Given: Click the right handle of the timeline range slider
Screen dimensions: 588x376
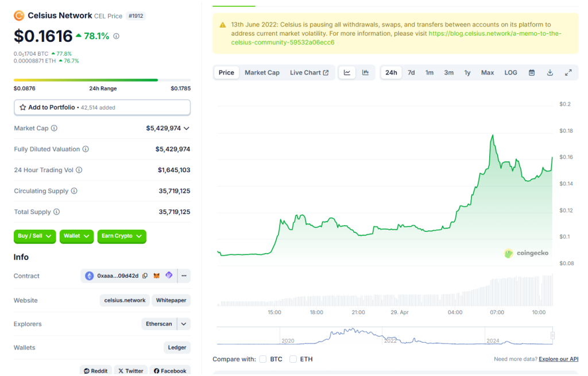Looking at the screenshot, I should point(552,335).
